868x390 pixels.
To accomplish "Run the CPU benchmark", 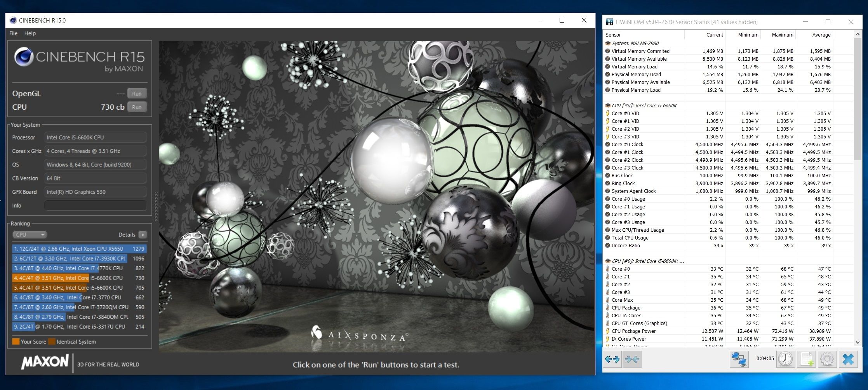I will [137, 107].
